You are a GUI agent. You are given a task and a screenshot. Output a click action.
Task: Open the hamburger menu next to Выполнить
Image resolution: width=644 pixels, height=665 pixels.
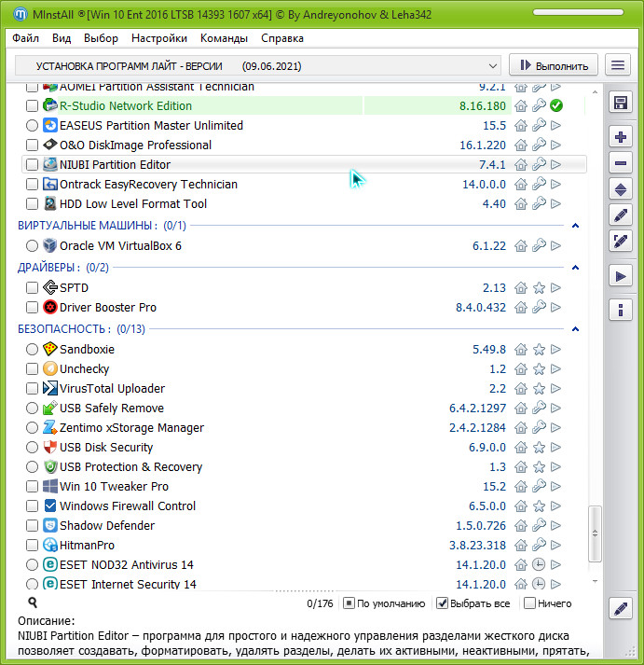pos(617,65)
